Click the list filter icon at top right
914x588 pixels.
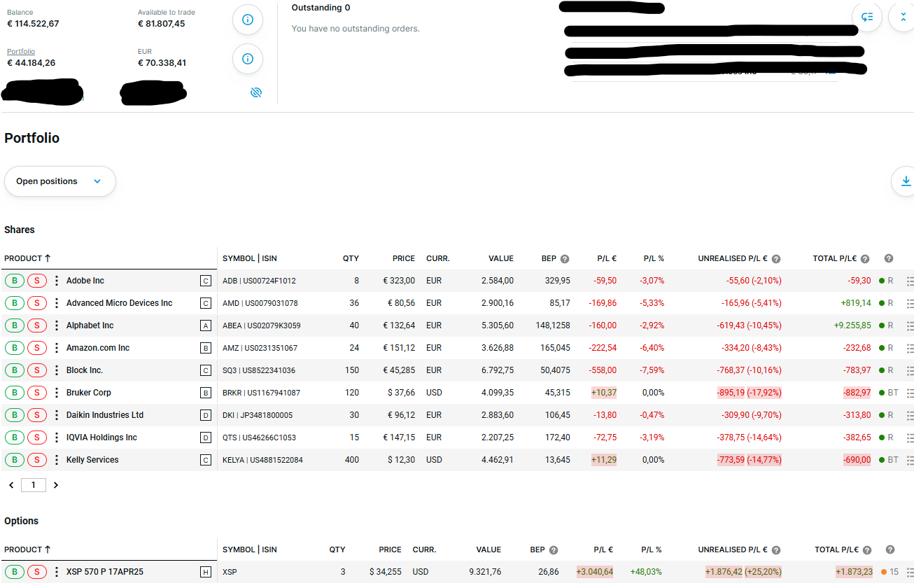867,17
